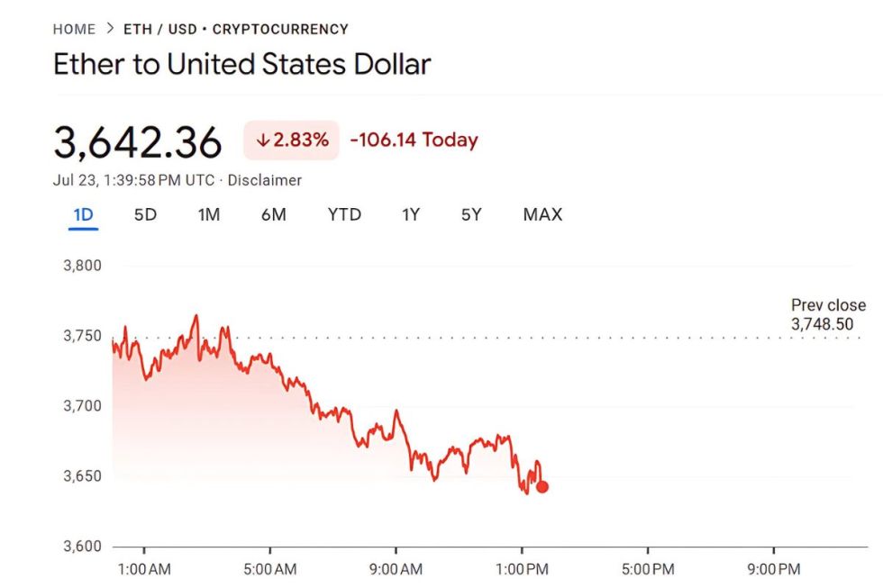The image size is (883, 588).
Task: Click the breadcrumb chevron after HOME
Action: [x=110, y=28]
